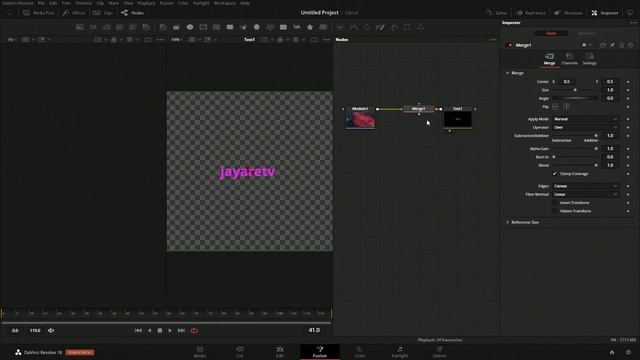Add a Background node from toolbar
The width and height of the screenshot is (640, 360).
click(x=80, y=27)
